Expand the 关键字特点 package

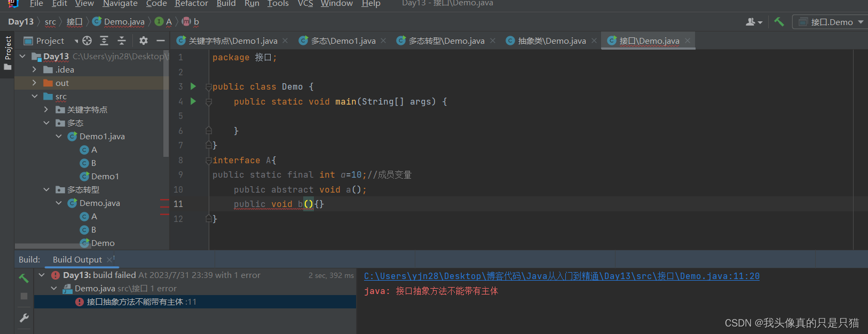[x=46, y=109]
